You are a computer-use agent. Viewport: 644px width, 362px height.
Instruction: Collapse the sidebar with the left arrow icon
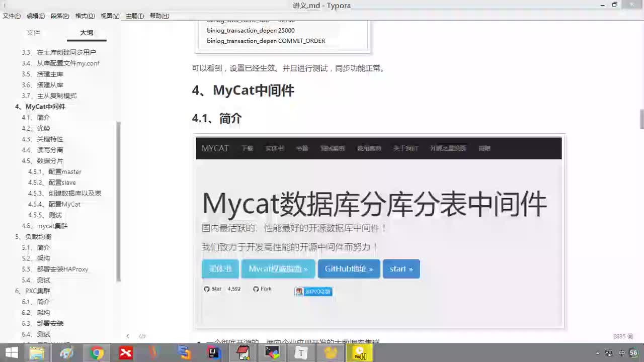pos(128,336)
